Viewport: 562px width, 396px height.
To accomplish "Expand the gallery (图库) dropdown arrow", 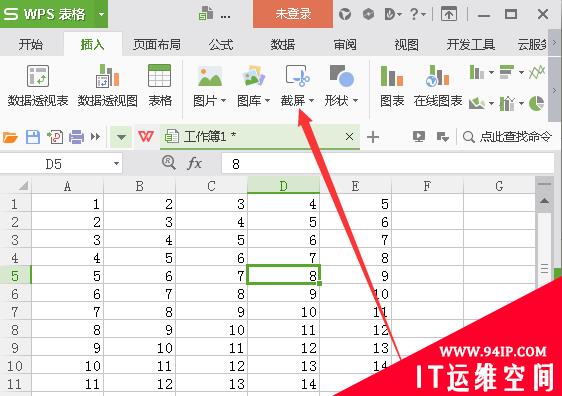I will [x=267, y=101].
